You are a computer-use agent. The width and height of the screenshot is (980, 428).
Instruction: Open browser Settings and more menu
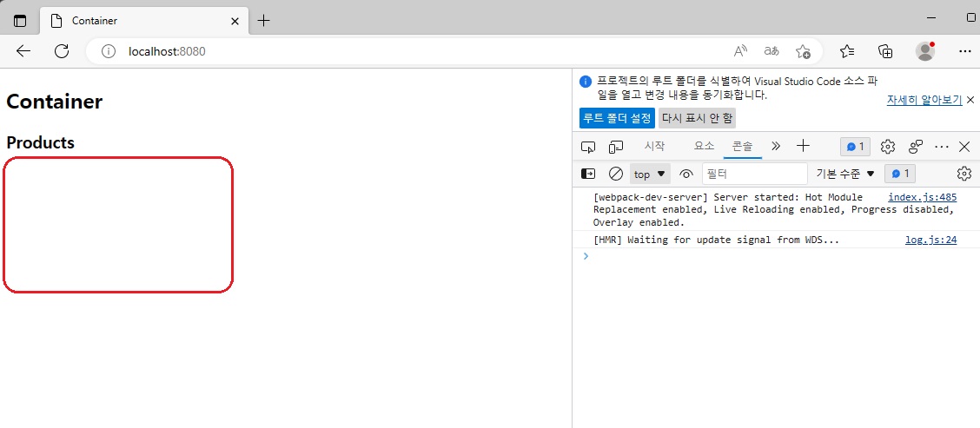pyautogui.click(x=964, y=51)
